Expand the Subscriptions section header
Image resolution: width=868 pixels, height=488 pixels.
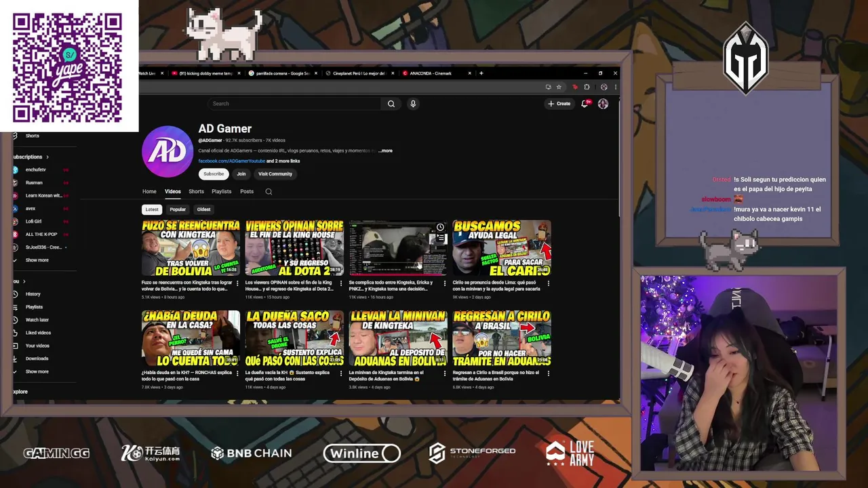pos(31,157)
